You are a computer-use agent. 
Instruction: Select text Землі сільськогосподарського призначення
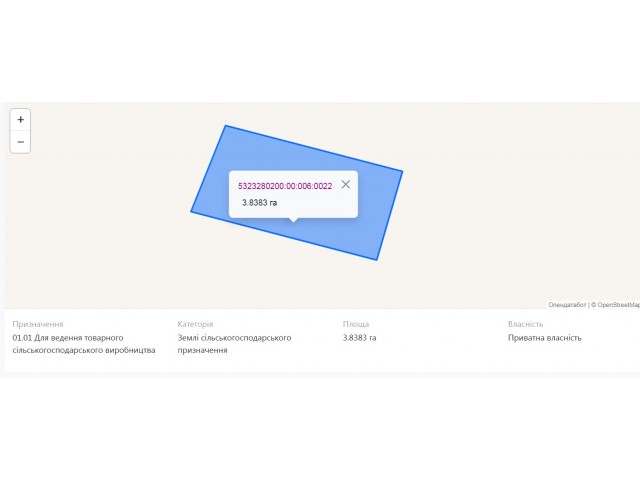coord(234,344)
